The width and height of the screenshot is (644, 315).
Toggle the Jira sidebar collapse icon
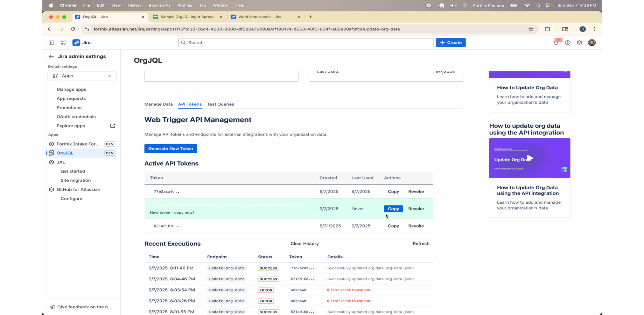pos(51,43)
